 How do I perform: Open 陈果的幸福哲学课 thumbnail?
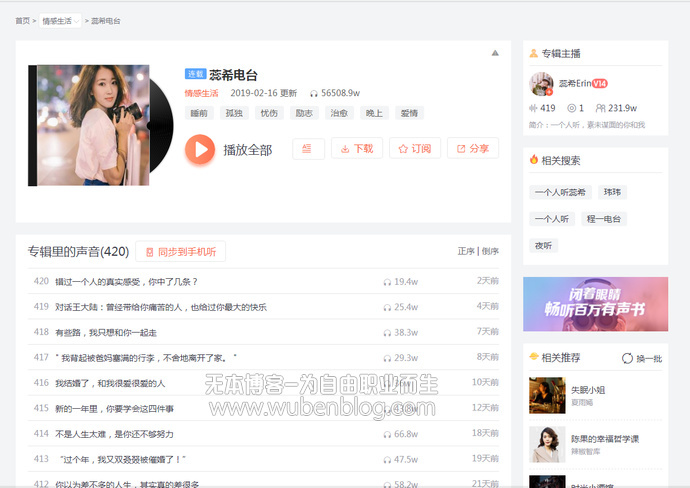(547, 444)
